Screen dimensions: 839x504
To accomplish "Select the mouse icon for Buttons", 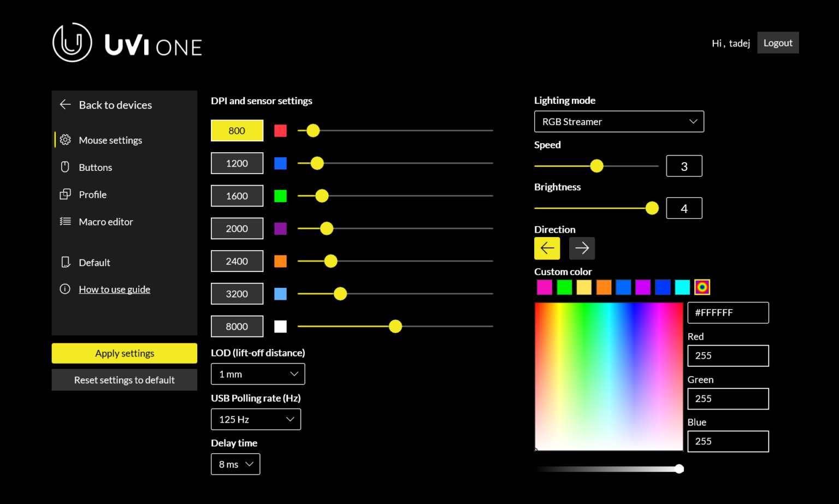I will pos(65,167).
